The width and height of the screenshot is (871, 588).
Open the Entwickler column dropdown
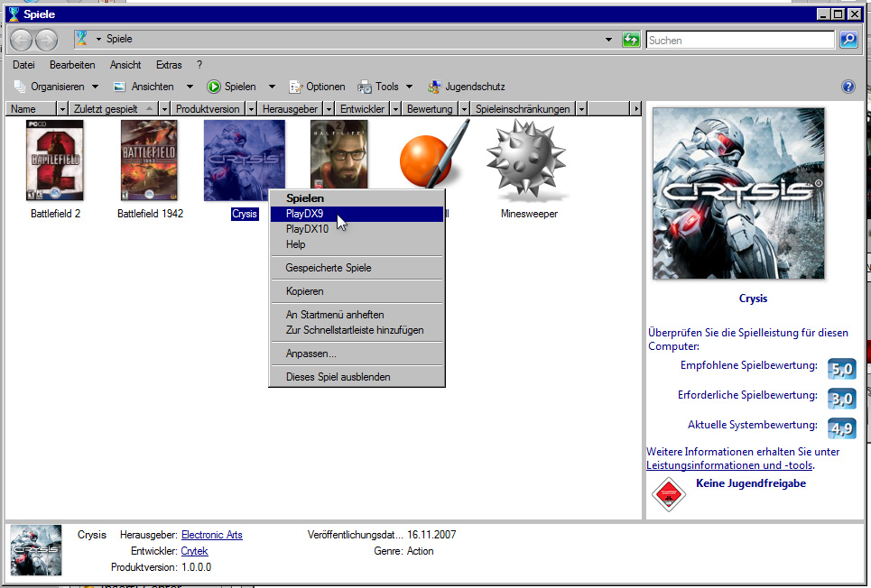(395, 109)
